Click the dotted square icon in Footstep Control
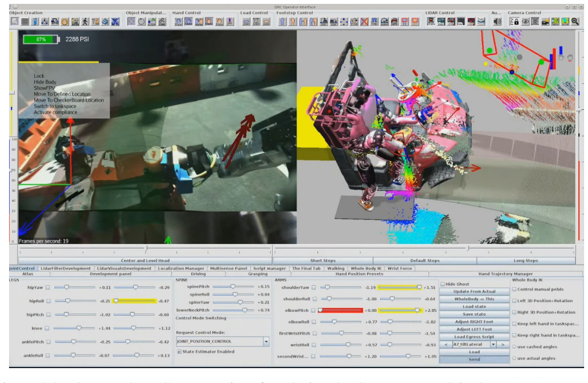Screen dimensions: 588x383 [344, 21]
